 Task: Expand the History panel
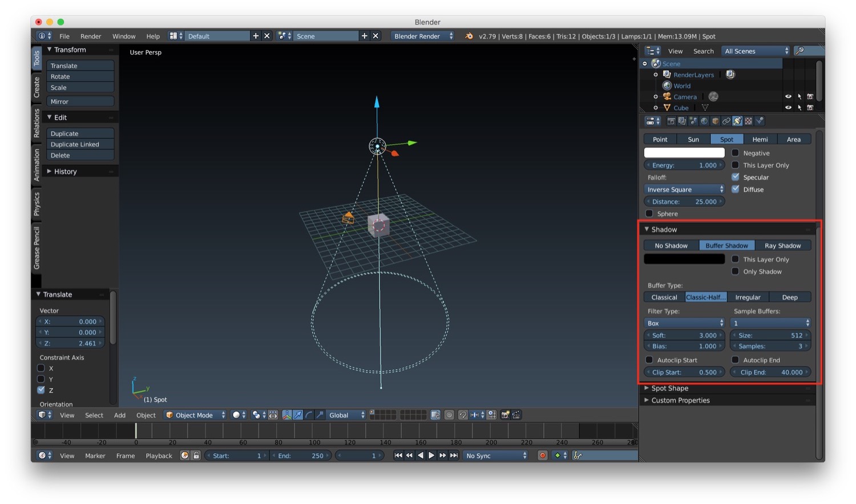[x=65, y=171]
